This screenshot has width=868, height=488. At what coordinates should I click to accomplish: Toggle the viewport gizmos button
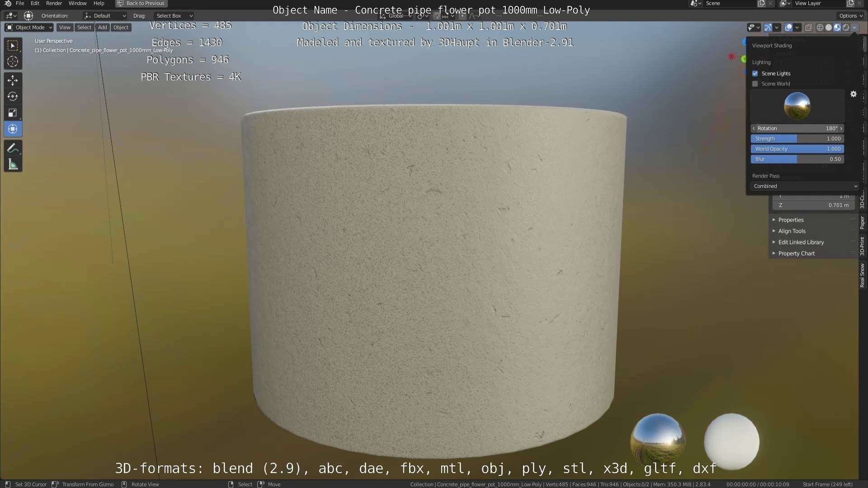768,28
